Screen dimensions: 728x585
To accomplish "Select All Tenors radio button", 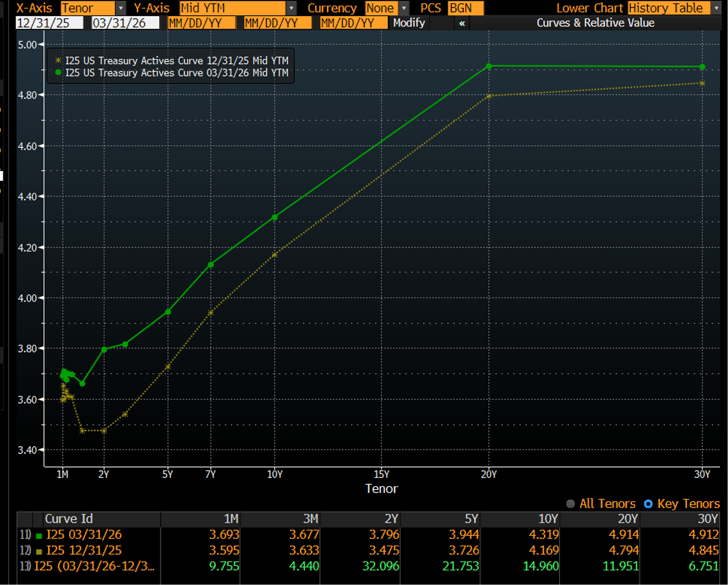I will pos(571,504).
